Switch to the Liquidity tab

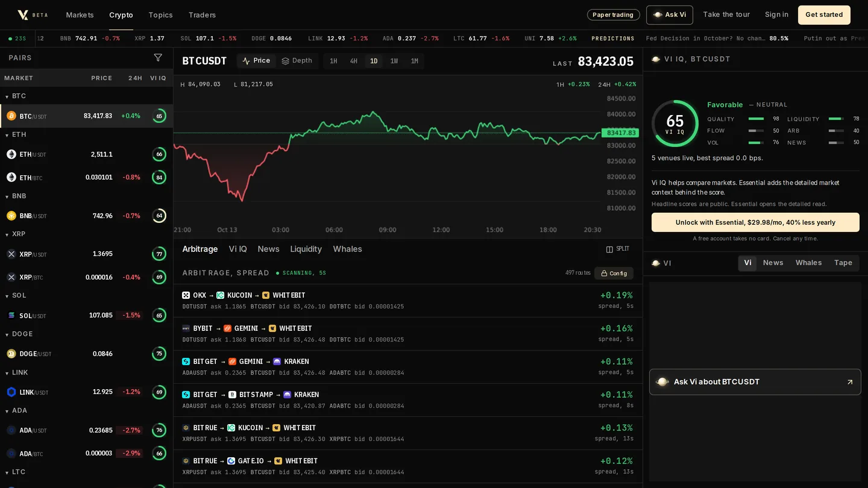coord(306,249)
